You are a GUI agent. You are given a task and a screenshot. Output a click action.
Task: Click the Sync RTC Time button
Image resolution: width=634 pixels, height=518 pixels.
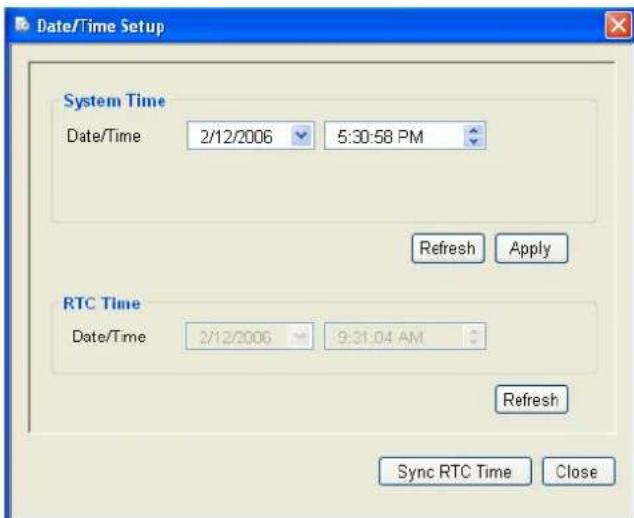pyautogui.click(x=455, y=471)
